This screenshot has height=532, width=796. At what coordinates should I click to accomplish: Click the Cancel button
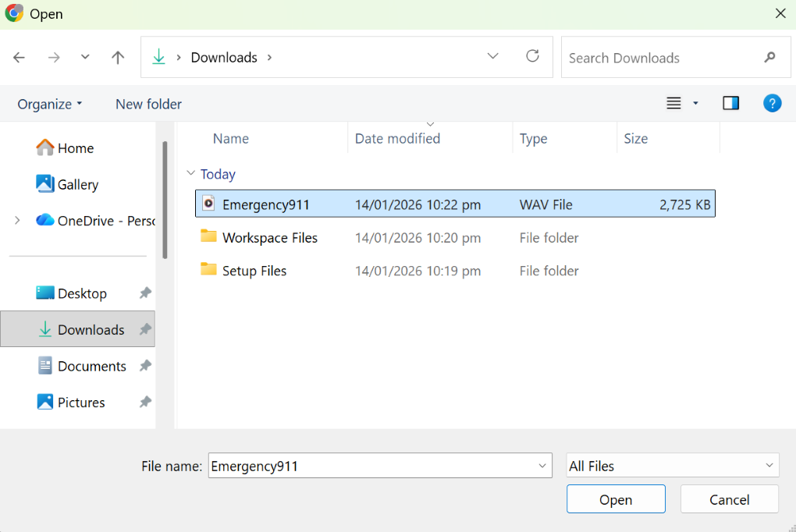pyautogui.click(x=729, y=499)
